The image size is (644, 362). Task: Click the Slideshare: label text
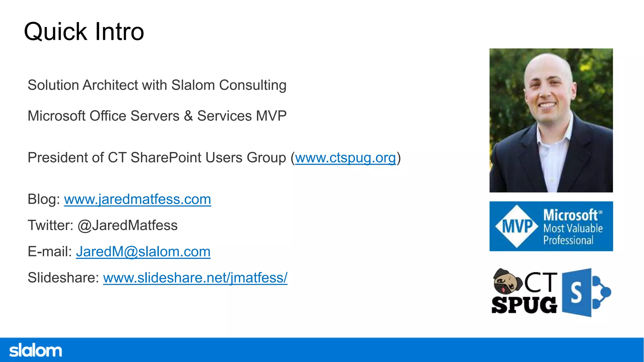(63, 278)
